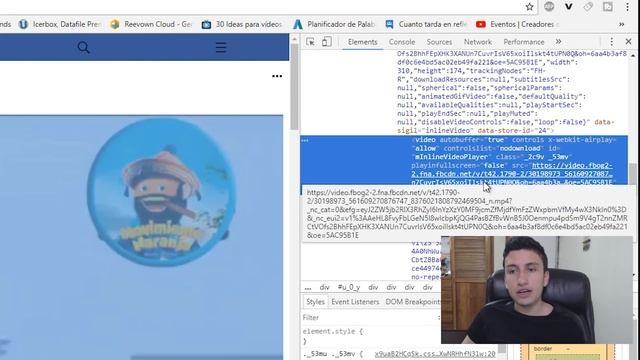Open the Styles pane tab

pos(315,302)
